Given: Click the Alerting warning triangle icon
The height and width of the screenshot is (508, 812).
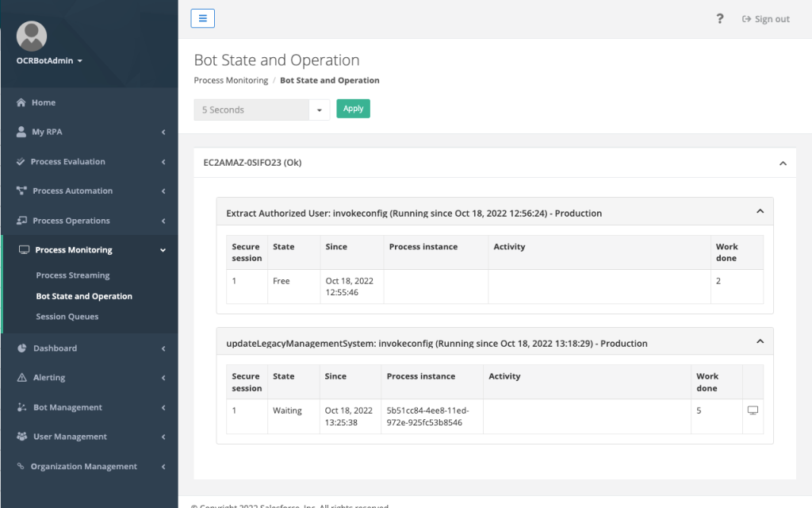Looking at the screenshot, I should [21, 377].
